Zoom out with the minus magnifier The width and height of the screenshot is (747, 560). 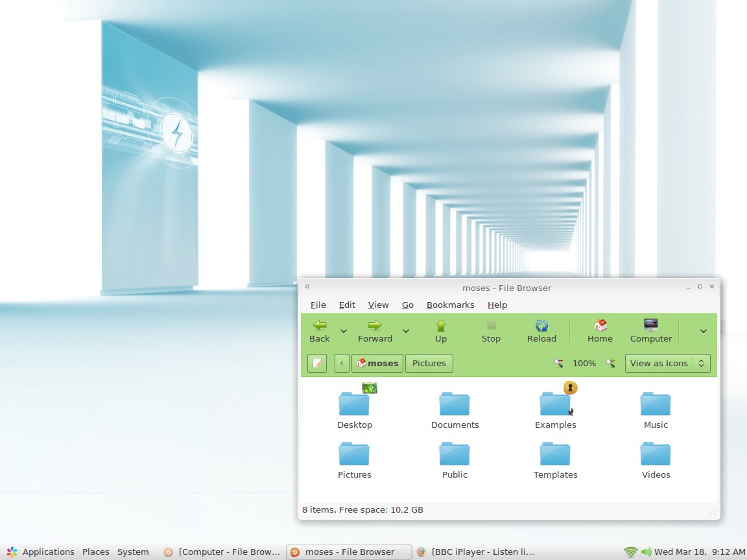coord(558,364)
